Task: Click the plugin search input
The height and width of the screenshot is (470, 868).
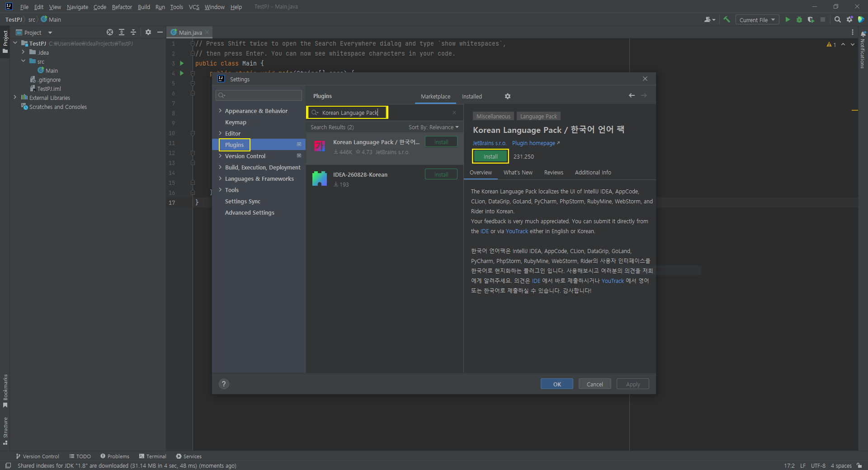Action: [x=384, y=113]
